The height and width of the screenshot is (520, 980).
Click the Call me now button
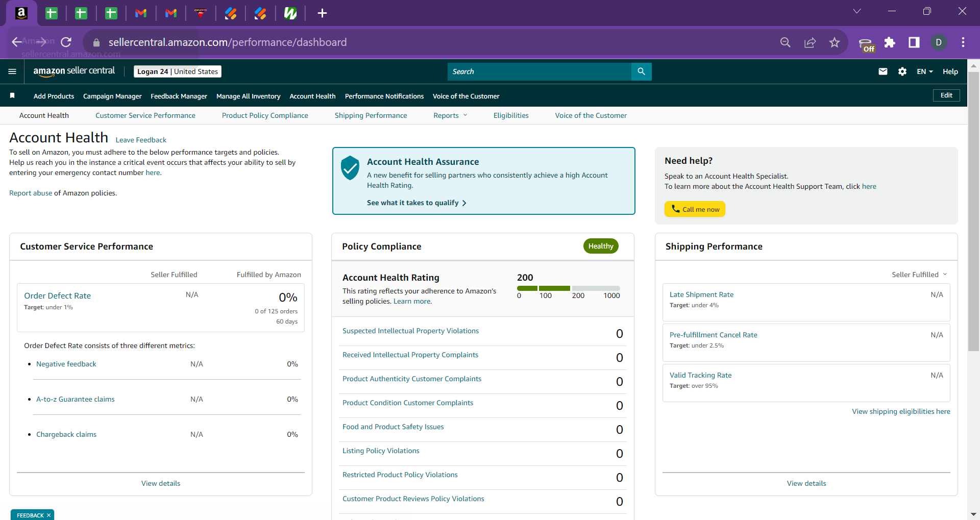click(695, 209)
